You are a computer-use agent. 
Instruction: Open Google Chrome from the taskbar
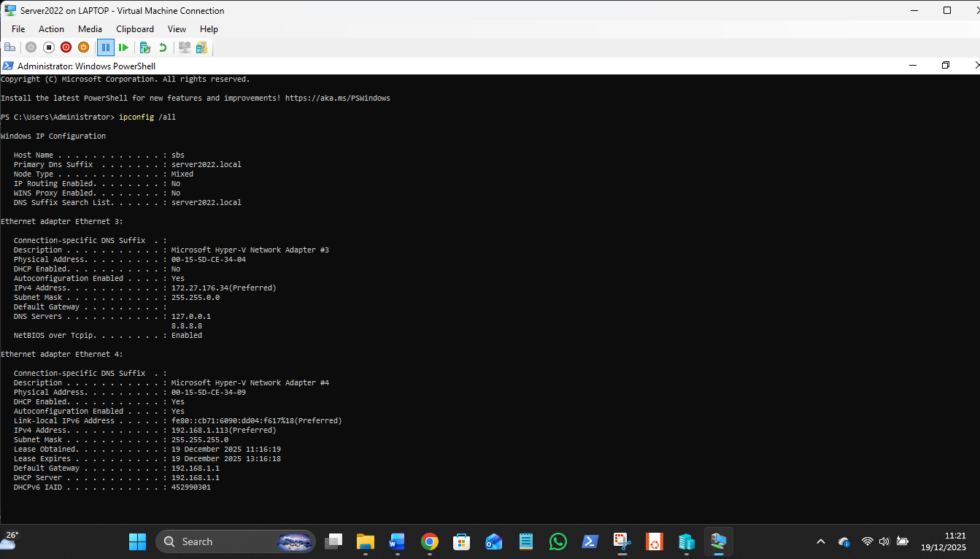429,541
